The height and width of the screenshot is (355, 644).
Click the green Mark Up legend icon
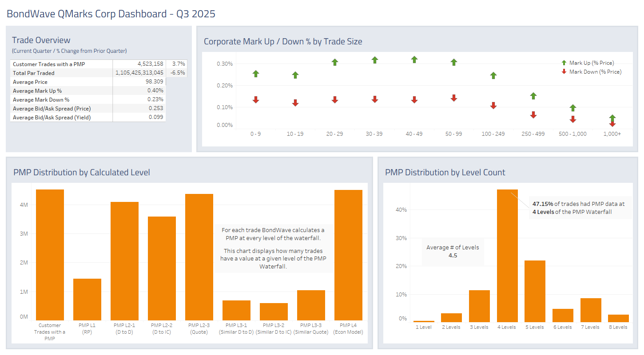click(564, 63)
